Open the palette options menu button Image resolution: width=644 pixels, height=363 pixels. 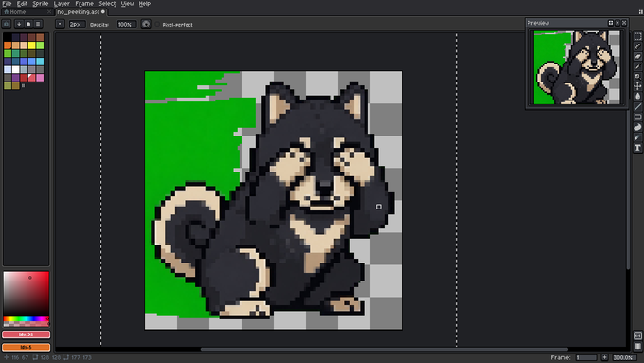38,25
